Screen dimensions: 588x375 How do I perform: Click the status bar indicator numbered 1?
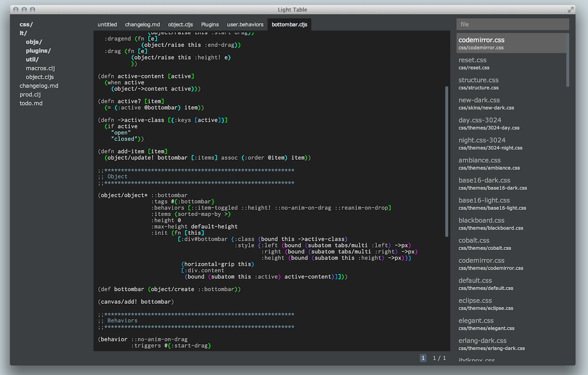tap(423, 358)
